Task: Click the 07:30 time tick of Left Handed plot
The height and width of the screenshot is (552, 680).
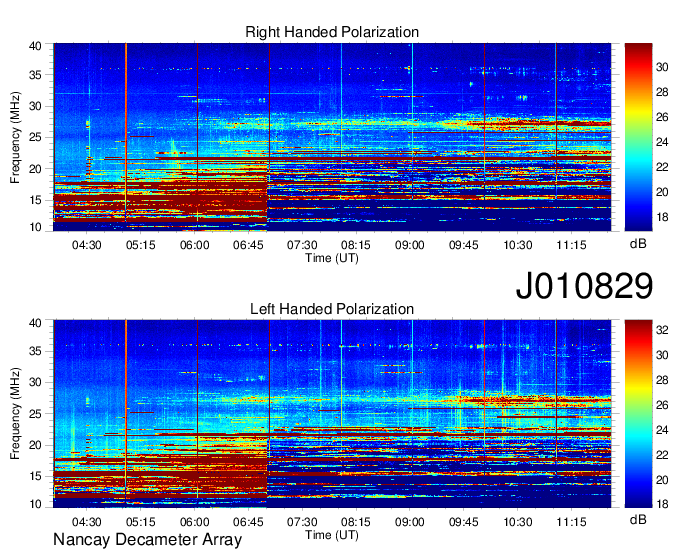Action: coord(302,522)
